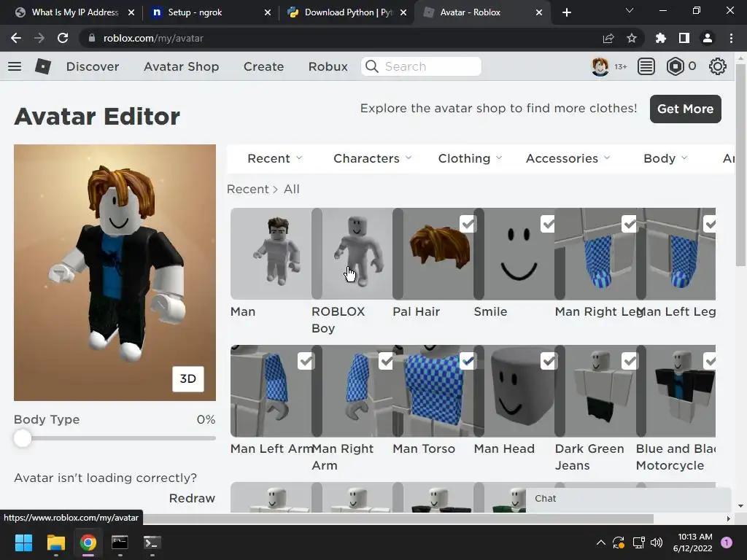This screenshot has height=560, width=747.
Task: Open the hamburger navigation menu
Action: click(15, 66)
